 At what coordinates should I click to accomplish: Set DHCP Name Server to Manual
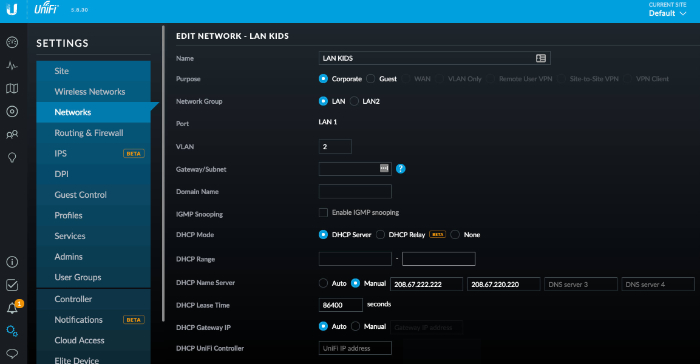(355, 283)
